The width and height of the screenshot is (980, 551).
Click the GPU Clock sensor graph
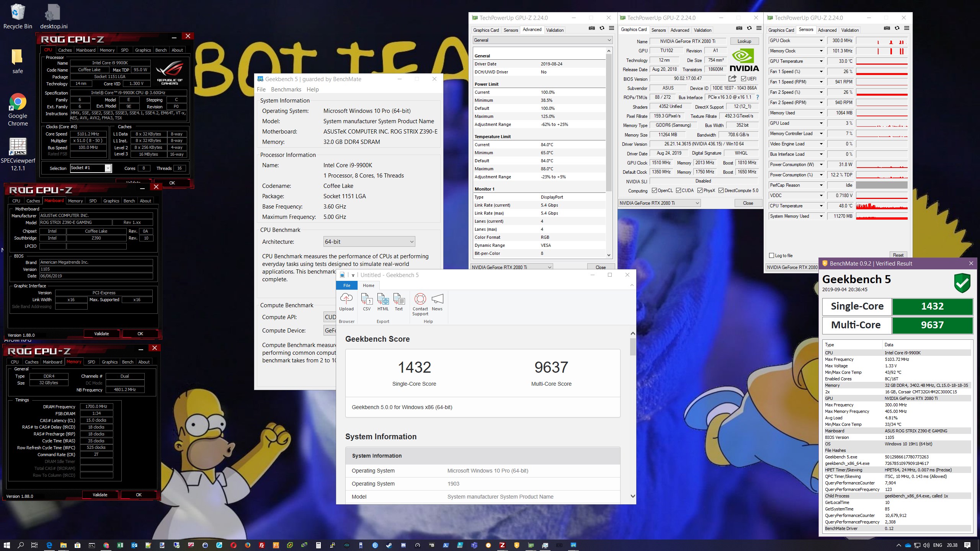882,41
